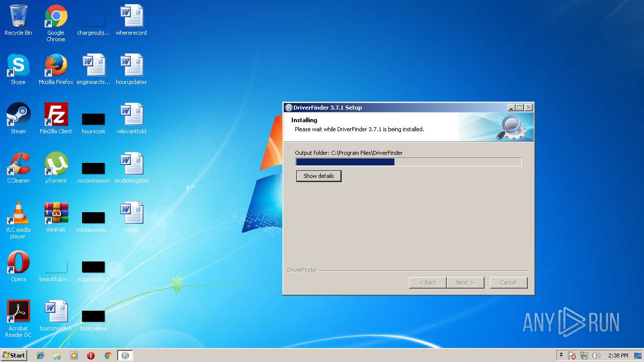Open the media player taskbar icon
The image size is (644, 362).
pos(74,355)
